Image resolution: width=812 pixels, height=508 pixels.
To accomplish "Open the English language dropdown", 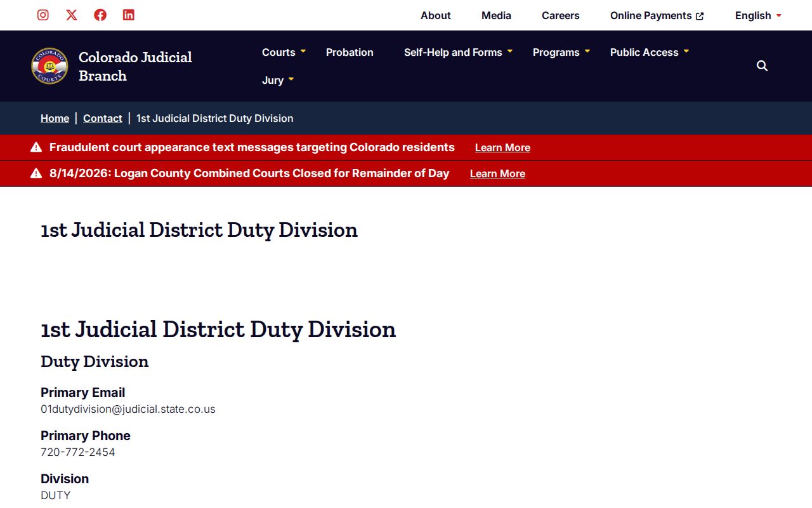I will pos(759,15).
